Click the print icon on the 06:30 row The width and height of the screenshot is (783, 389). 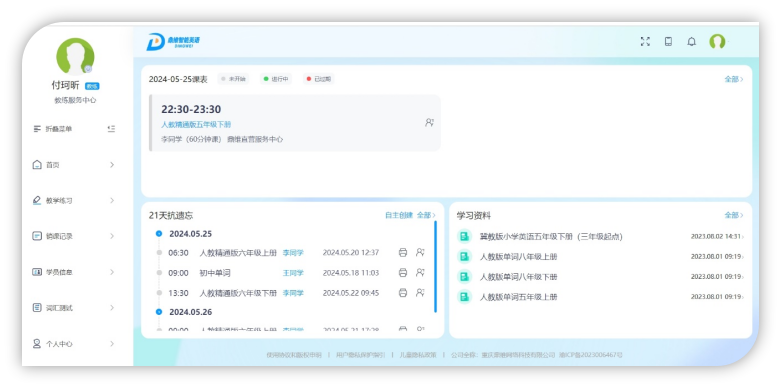coord(403,253)
